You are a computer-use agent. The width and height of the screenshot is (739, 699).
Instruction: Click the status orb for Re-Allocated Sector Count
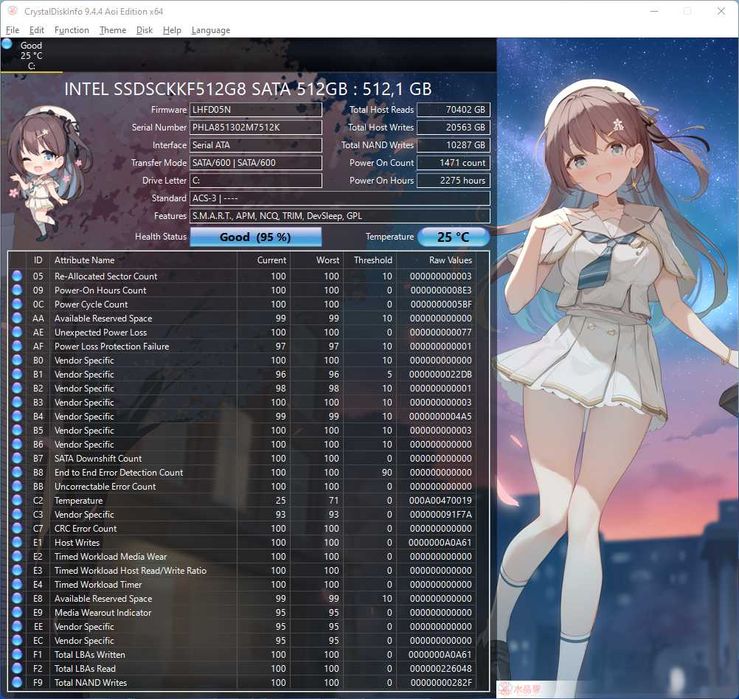[x=17, y=276]
